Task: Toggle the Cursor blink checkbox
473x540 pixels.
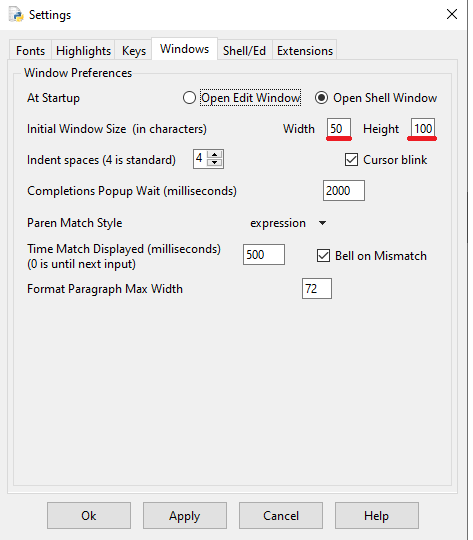Action: click(351, 160)
